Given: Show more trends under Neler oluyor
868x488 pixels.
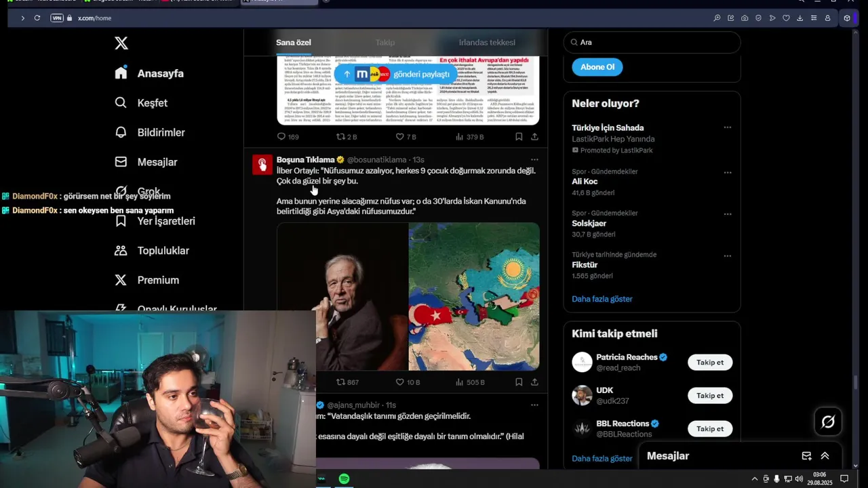Looking at the screenshot, I should pos(602,299).
